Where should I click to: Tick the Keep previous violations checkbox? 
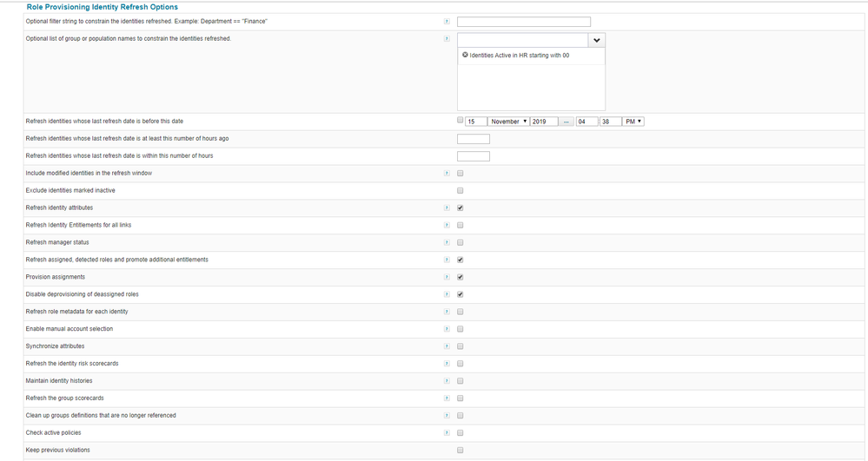pos(461,450)
